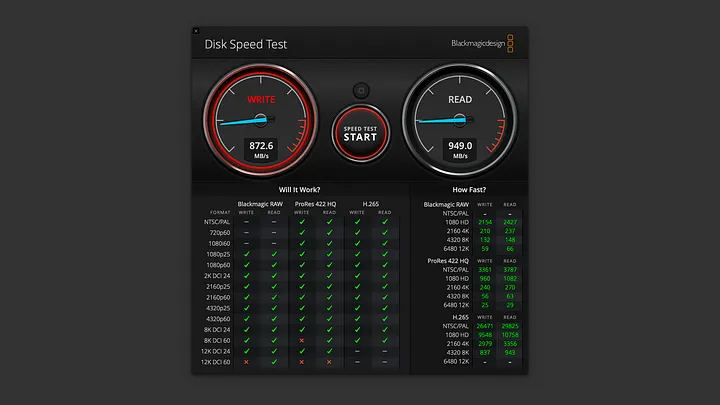Select the 837 H.265 4320 8K write value

pyautogui.click(x=485, y=353)
